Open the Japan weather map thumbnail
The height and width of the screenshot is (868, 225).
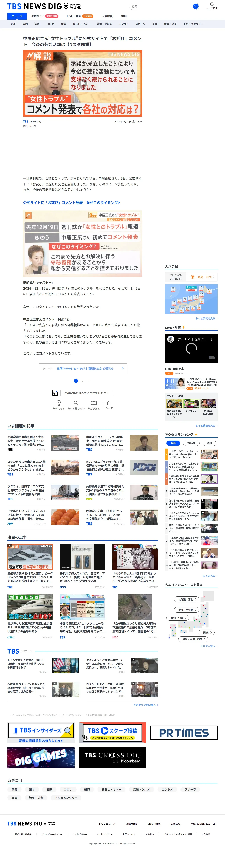click(191, 299)
